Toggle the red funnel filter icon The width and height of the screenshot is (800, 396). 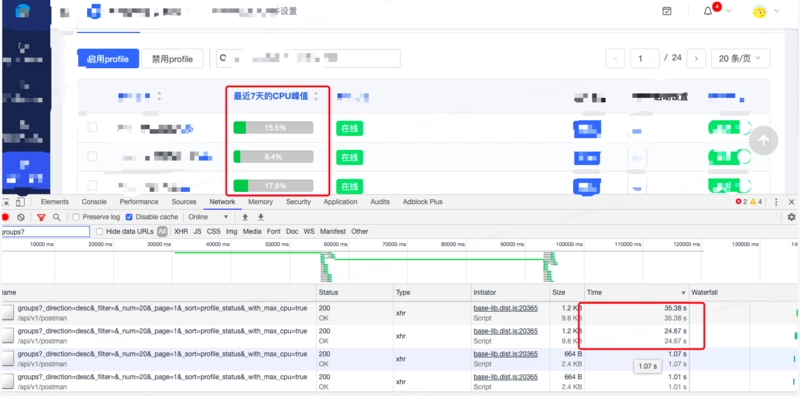coord(41,217)
